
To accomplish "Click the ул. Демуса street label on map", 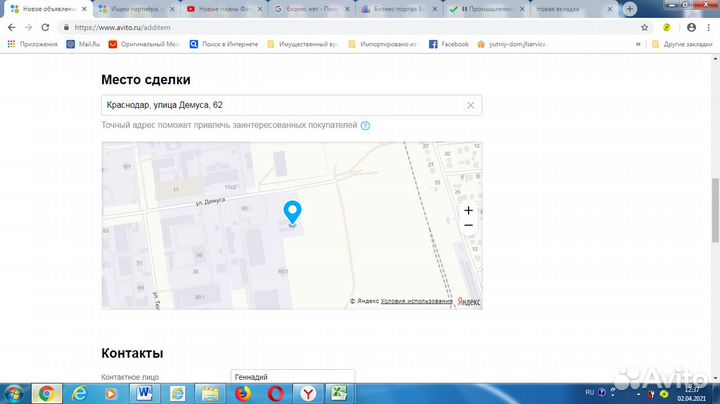I will tap(211, 202).
